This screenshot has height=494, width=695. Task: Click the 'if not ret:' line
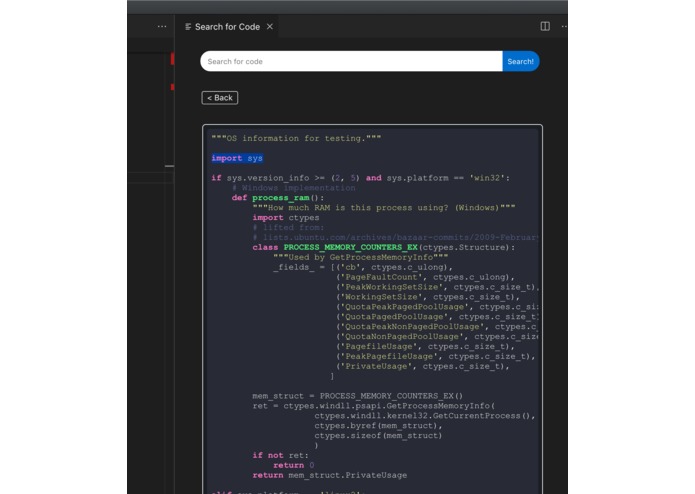tap(281, 455)
